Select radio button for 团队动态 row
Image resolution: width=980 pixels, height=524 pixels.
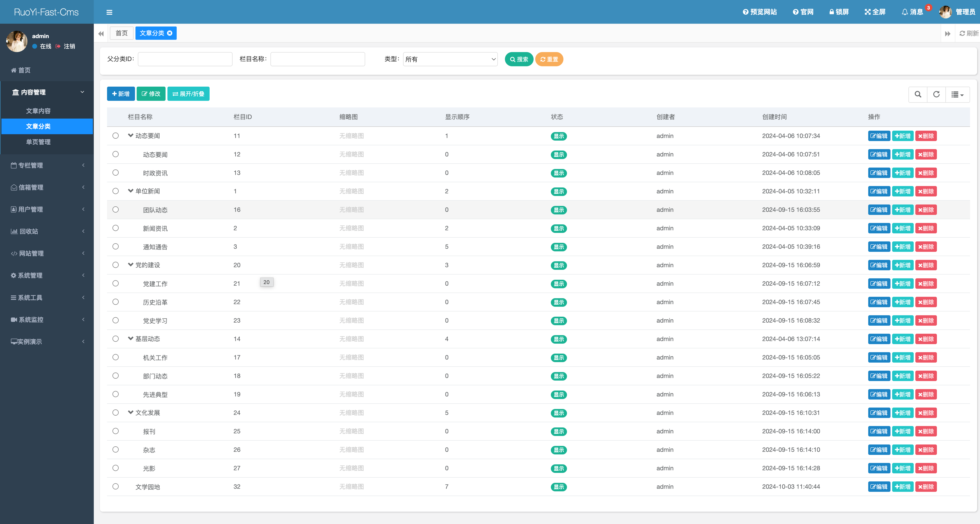[116, 209]
